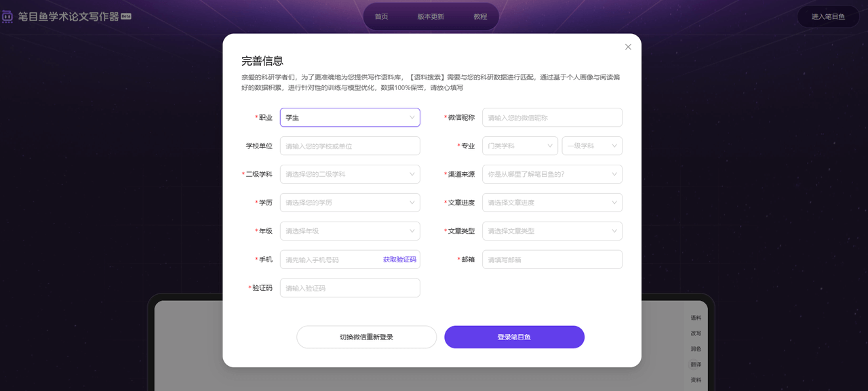Click the 微信昵称 input field
This screenshot has height=391, width=868.
[x=552, y=117]
